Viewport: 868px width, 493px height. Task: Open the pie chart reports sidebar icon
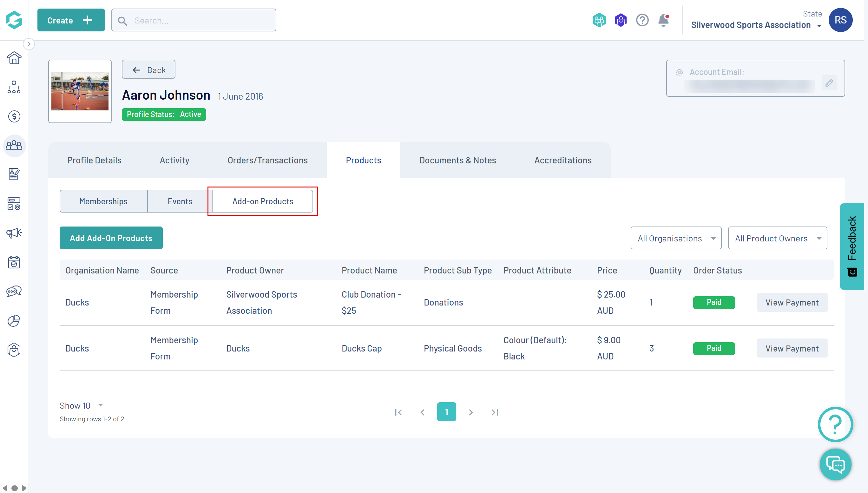coord(14,320)
